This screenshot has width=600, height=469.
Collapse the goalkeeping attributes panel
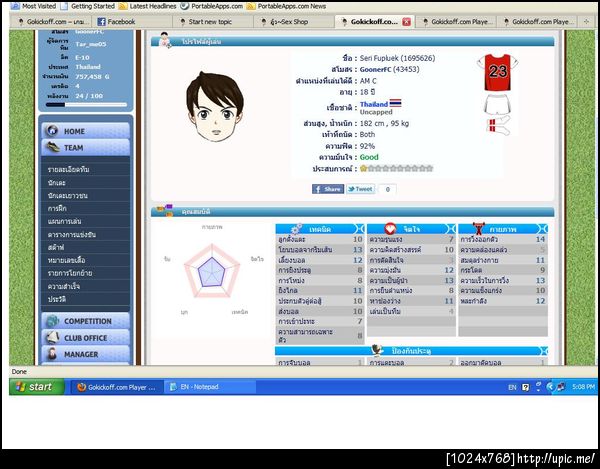coord(543,351)
